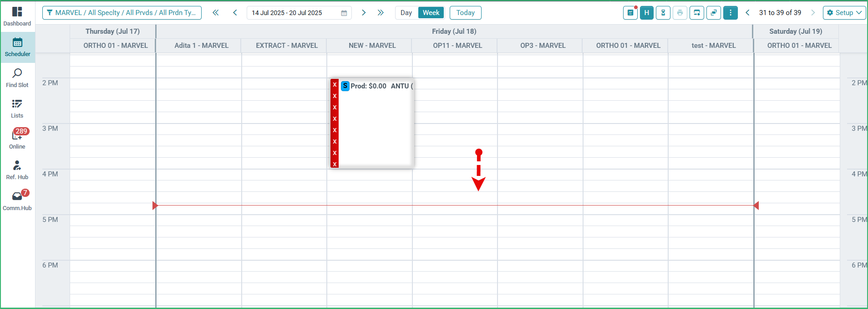This screenshot has height=309, width=868.
Task: Select the Saturday (Jul 19) day header
Action: pyautogui.click(x=796, y=31)
